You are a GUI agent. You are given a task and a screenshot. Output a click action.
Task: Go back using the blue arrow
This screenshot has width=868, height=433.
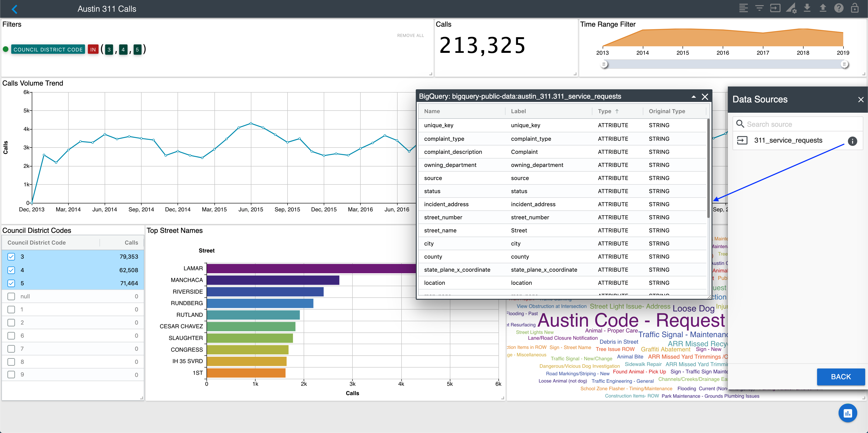tap(14, 9)
